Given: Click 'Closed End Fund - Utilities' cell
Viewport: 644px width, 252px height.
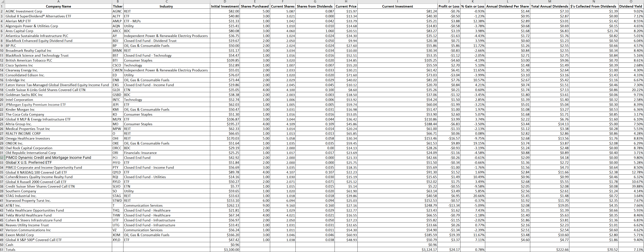Looking at the screenshot, I should tap(167, 177).
